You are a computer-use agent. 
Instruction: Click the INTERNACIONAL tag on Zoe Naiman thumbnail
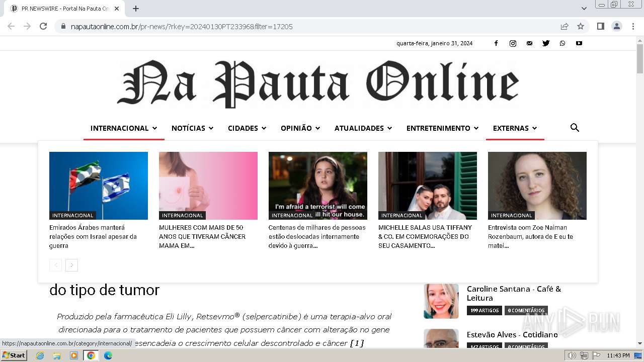tap(511, 215)
